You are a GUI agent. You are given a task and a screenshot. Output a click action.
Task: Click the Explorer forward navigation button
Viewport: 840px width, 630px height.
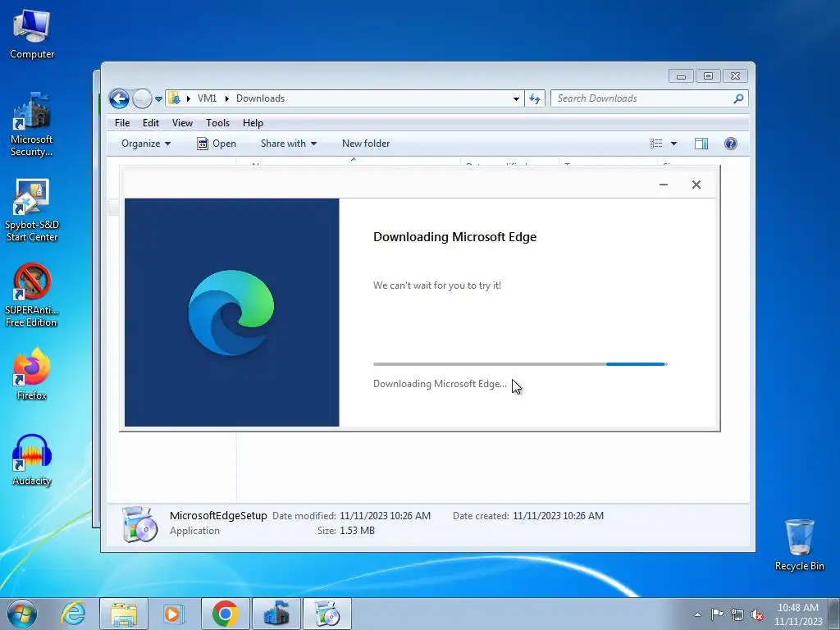click(142, 98)
